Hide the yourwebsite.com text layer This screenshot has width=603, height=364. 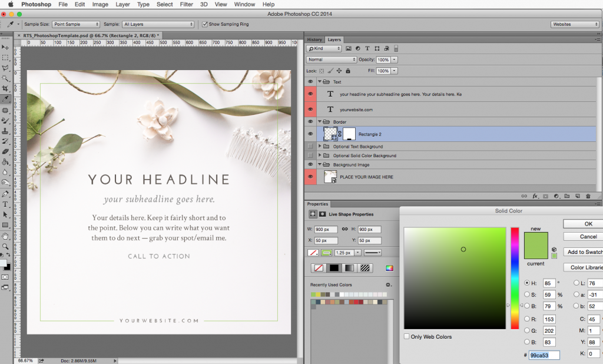coord(310,110)
